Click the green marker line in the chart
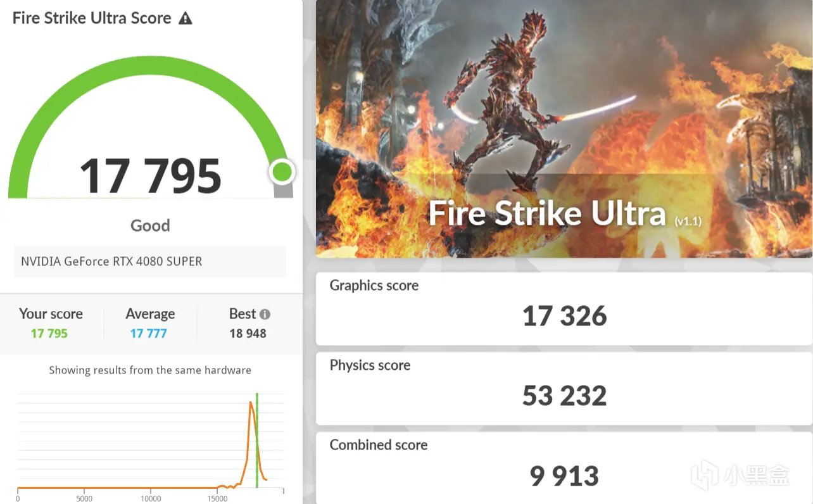 click(x=257, y=443)
